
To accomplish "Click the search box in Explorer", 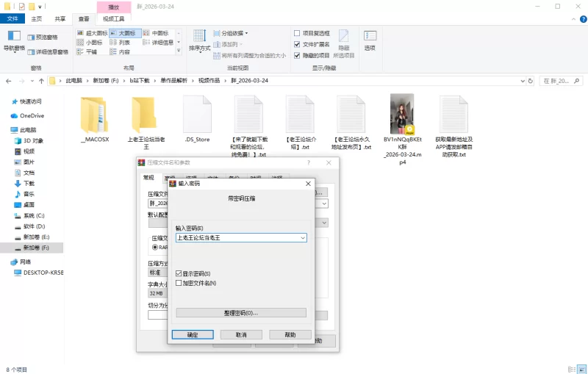I will [x=561, y=80].
